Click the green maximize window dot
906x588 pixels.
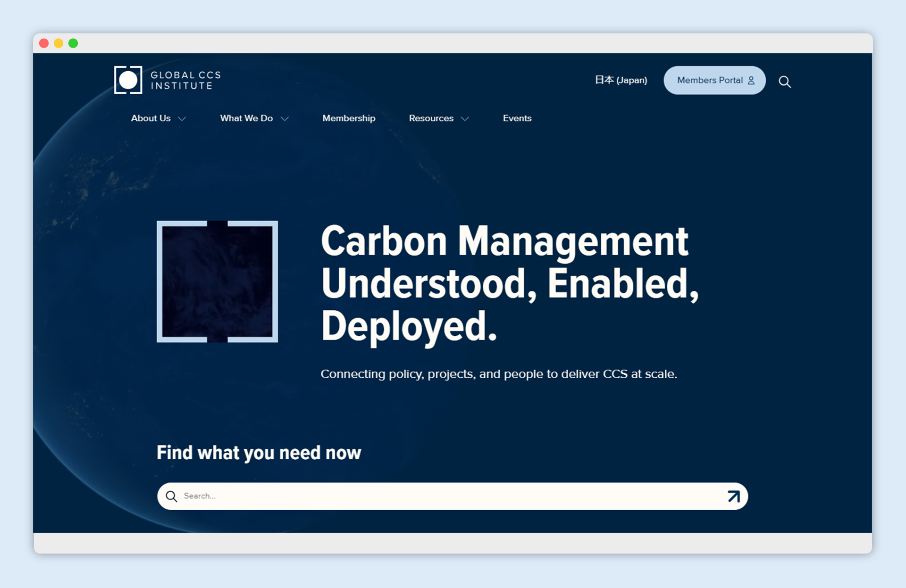(73, 43)
